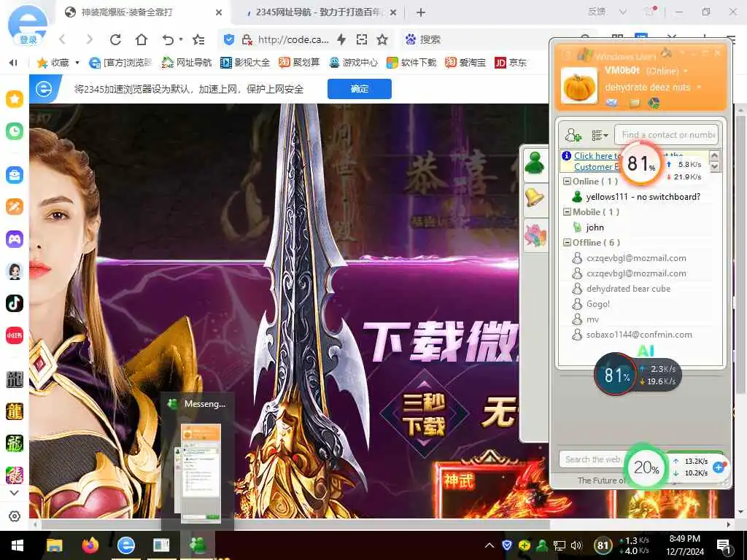Open the 收藏 favorites dropdown arrow
The width and height of the screenshot is (747, 560).
[77, 63]
